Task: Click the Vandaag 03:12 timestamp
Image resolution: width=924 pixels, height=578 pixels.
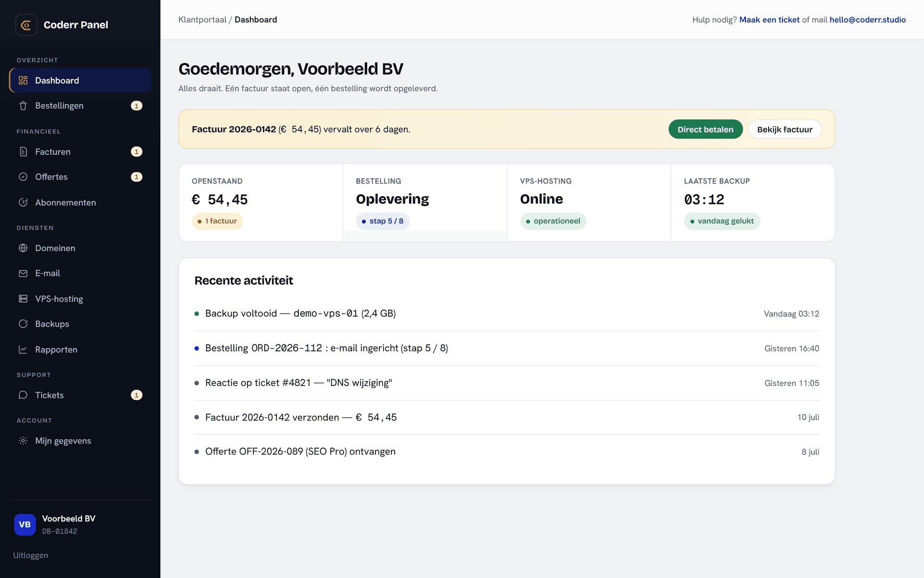Action: pos(792,314)
